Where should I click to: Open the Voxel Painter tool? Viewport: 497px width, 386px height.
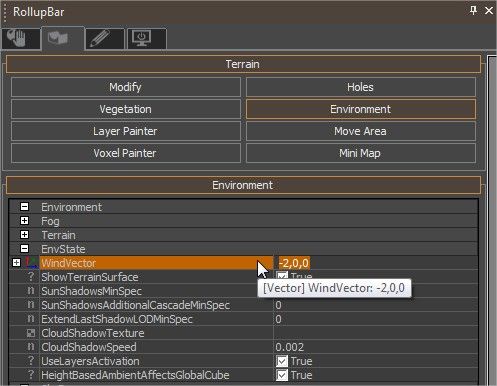[x=126, y=153]
